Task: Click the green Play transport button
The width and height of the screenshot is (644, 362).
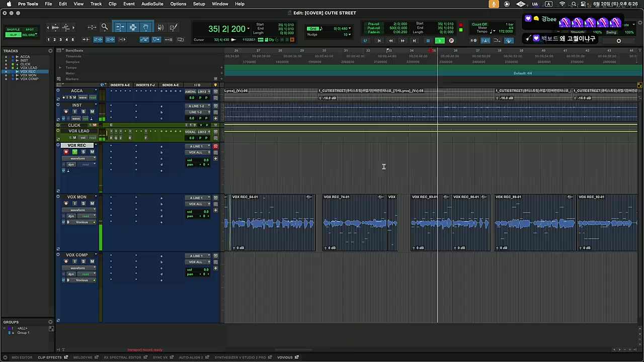Action: (x=440, y=41)
